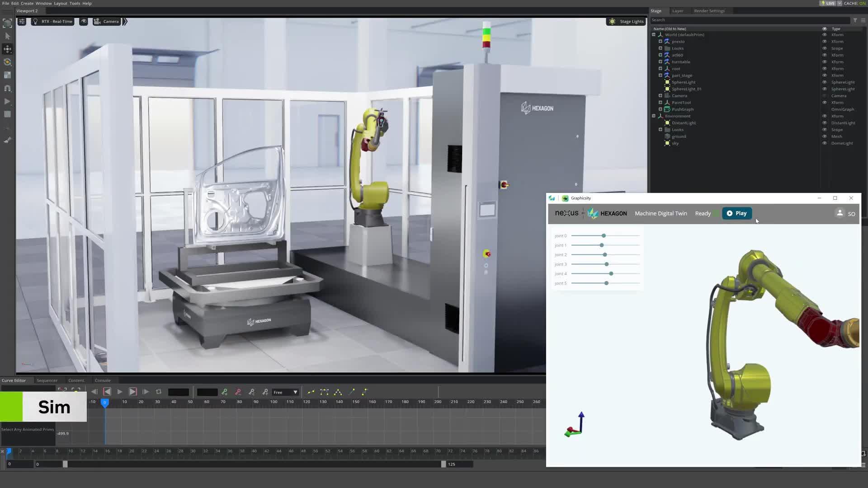Click the joint 0 slider handle
The width and height of the screenshot is (868, 488).
click(604, 236)
